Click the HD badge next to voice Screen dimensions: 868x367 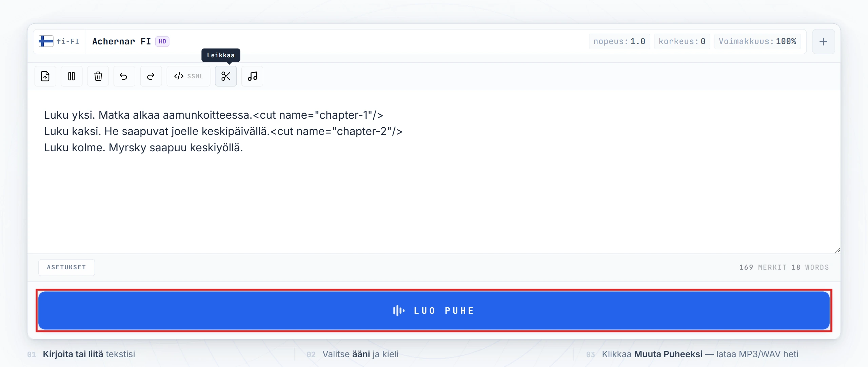(162, 41)
